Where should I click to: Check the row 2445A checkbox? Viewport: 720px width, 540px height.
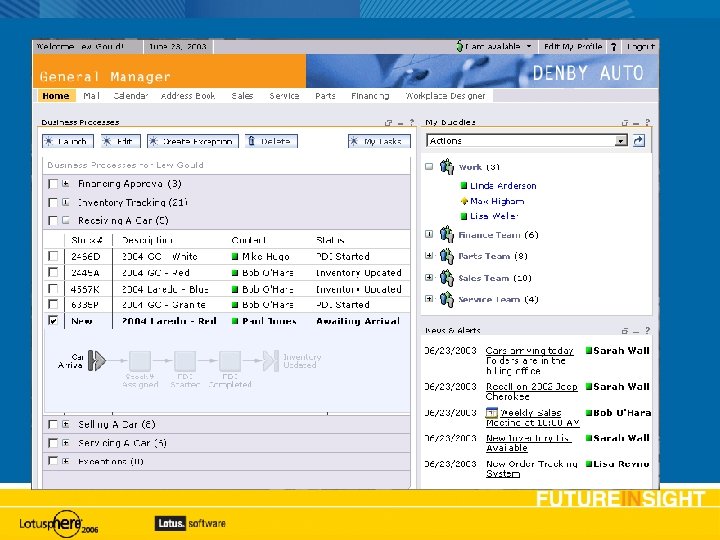tap(53, 272)
